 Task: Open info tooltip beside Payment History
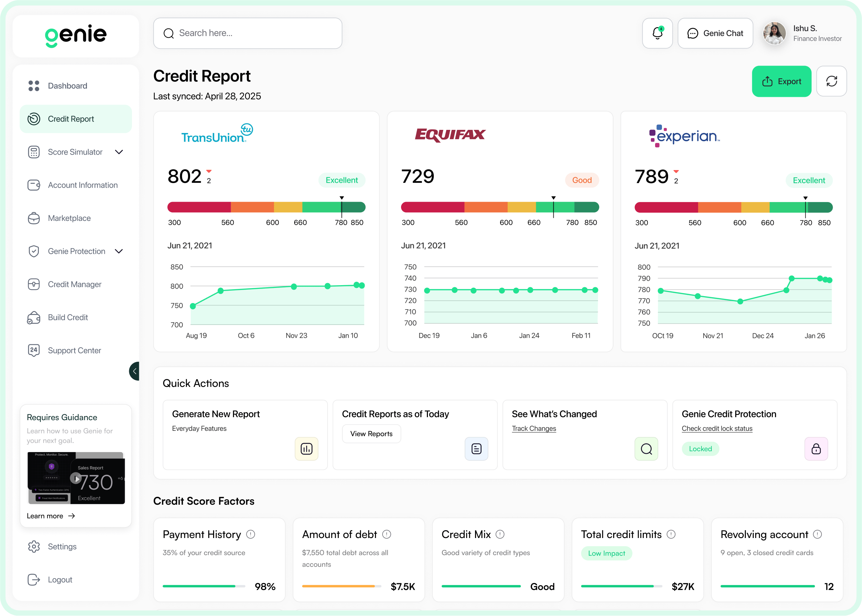(x=251, y=534)
